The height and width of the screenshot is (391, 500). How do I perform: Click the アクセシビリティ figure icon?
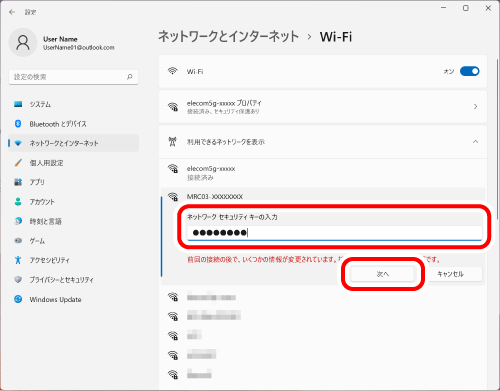pyautogui.click(x=18, y=260)
